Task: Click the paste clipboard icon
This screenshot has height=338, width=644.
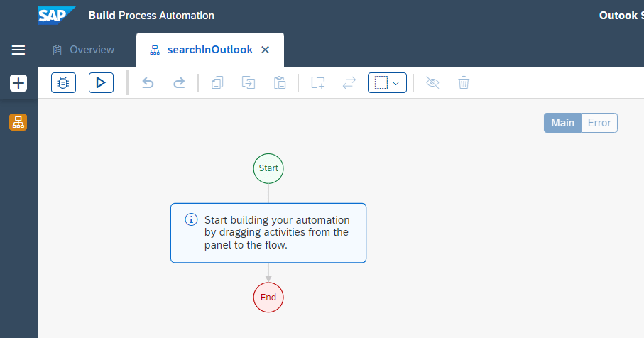Action: pyautogui.click(x=280, y=83)
